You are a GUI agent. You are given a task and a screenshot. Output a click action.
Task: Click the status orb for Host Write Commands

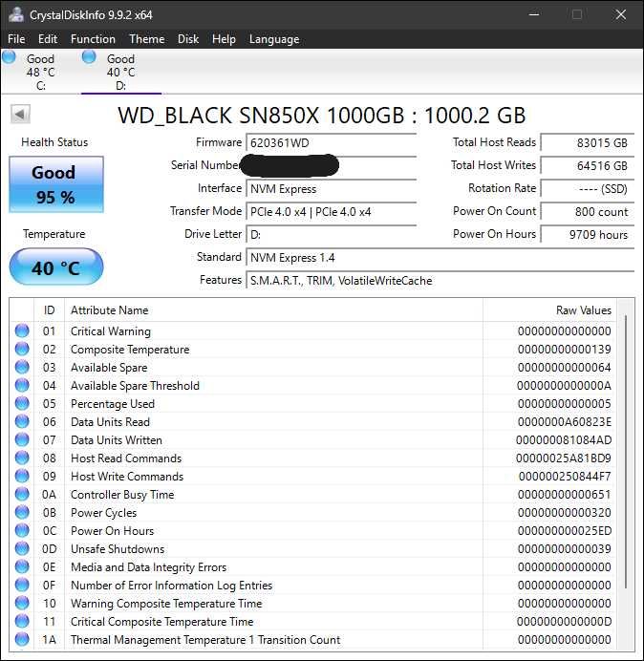click(22, 476)
